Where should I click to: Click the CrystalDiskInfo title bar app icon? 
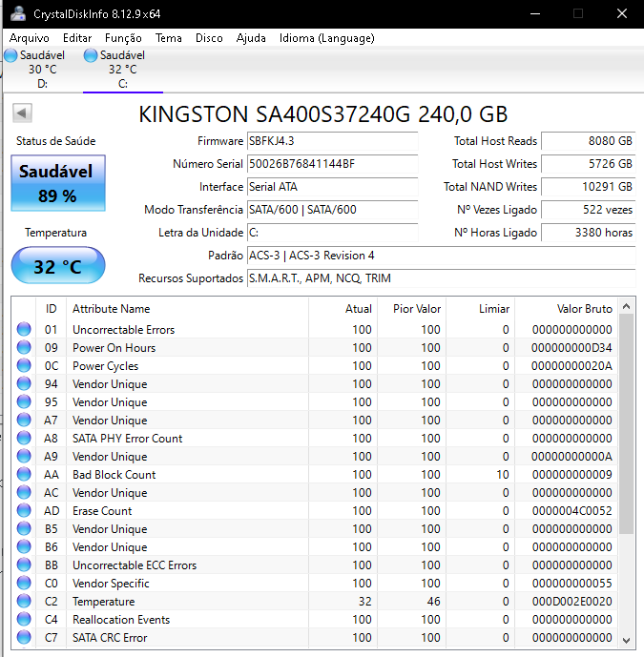[x=18, y=14]
